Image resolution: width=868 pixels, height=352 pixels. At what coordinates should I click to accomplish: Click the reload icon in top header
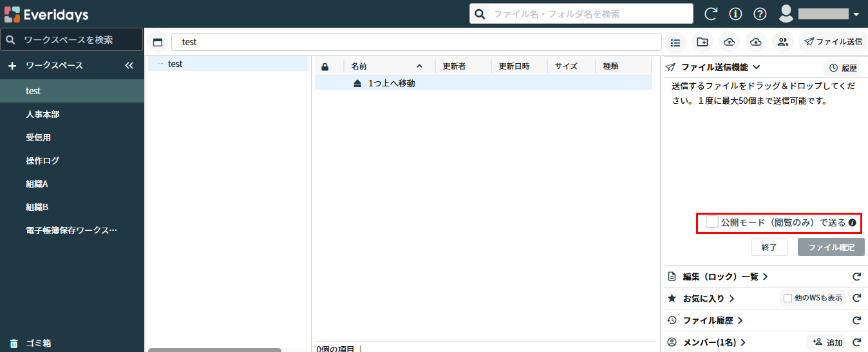tap(711, 14)
